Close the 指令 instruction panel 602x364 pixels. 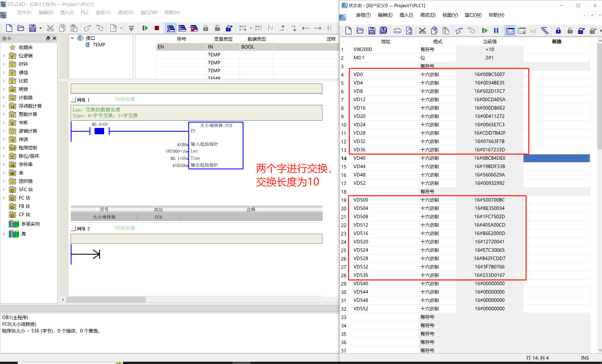click(x=54, y=38)
